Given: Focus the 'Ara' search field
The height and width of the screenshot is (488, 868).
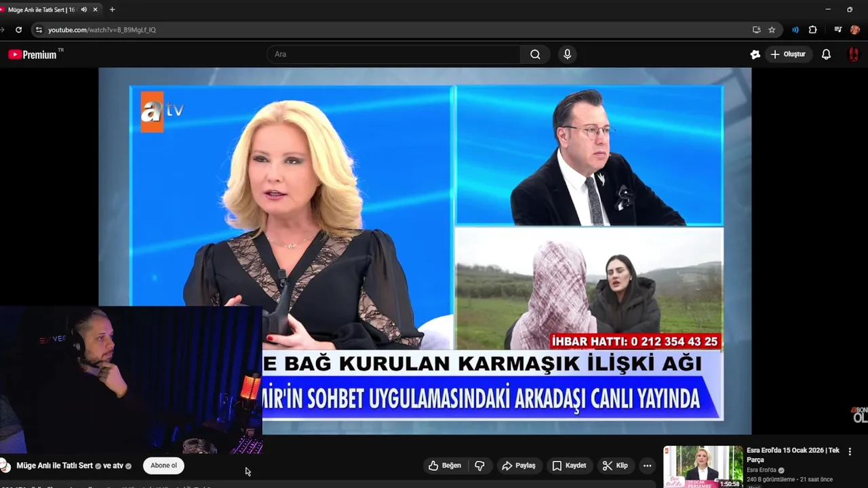Looking at the screenshot, I should [x=394, y=54].
